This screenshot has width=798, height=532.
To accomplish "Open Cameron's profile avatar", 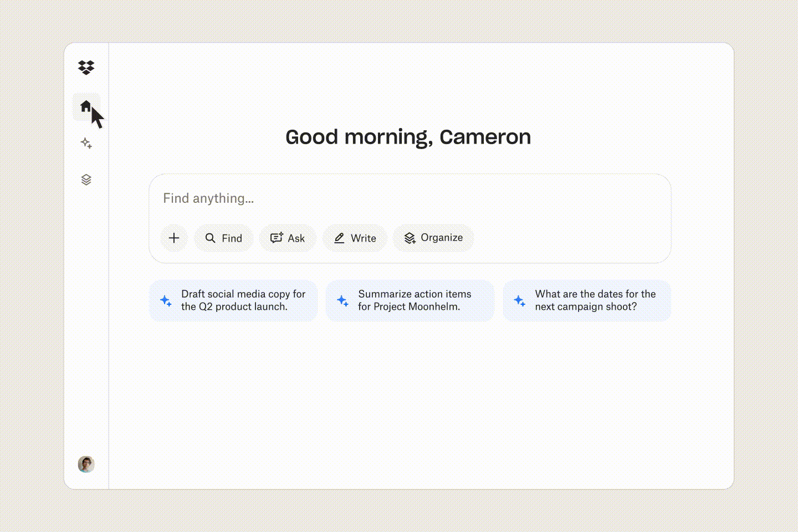I will pyautogui.click(x=86, y=464).
